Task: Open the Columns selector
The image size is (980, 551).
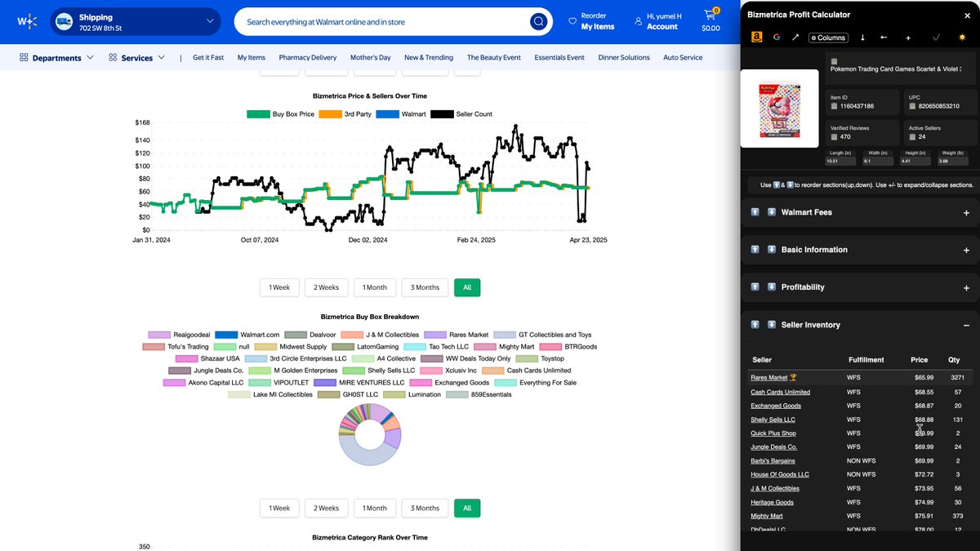Action: (828, 38)
